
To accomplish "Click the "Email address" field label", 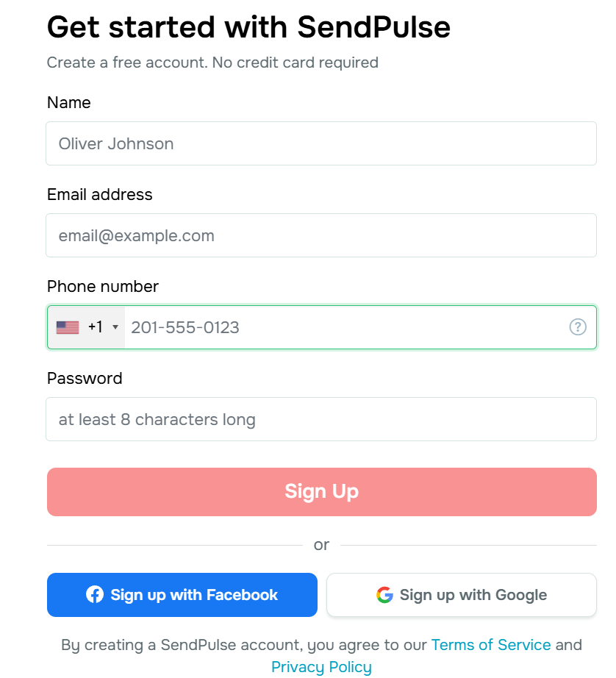I will click(x=100, y=195).
